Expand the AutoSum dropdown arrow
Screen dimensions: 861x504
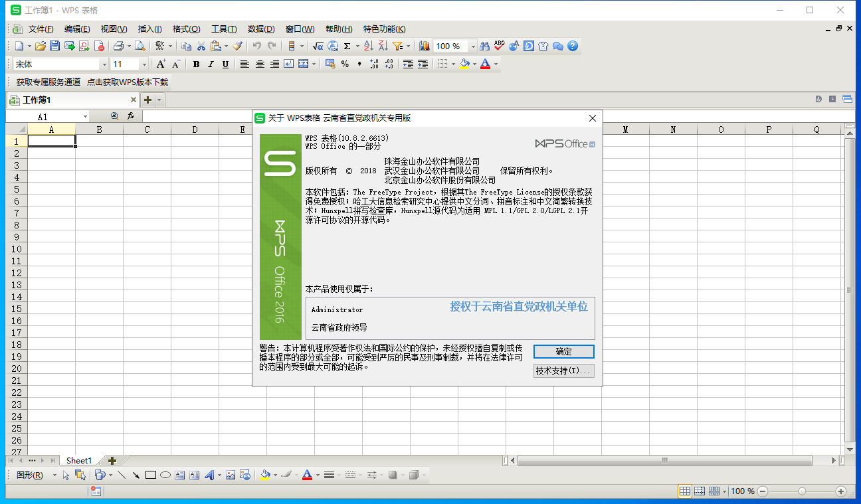pos(357,46)
